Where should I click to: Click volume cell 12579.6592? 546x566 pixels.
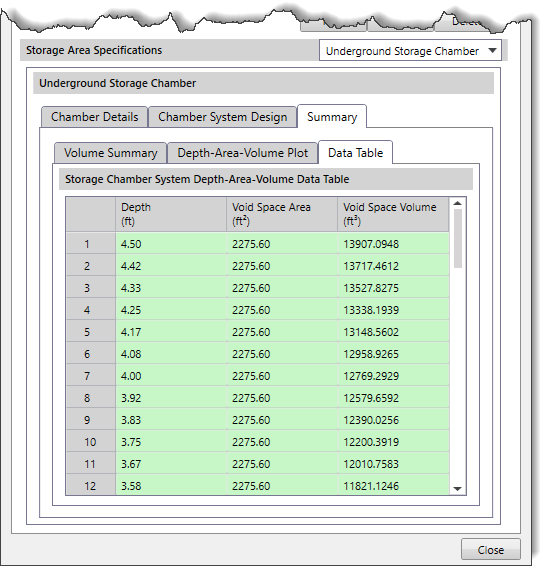point(393,398)
